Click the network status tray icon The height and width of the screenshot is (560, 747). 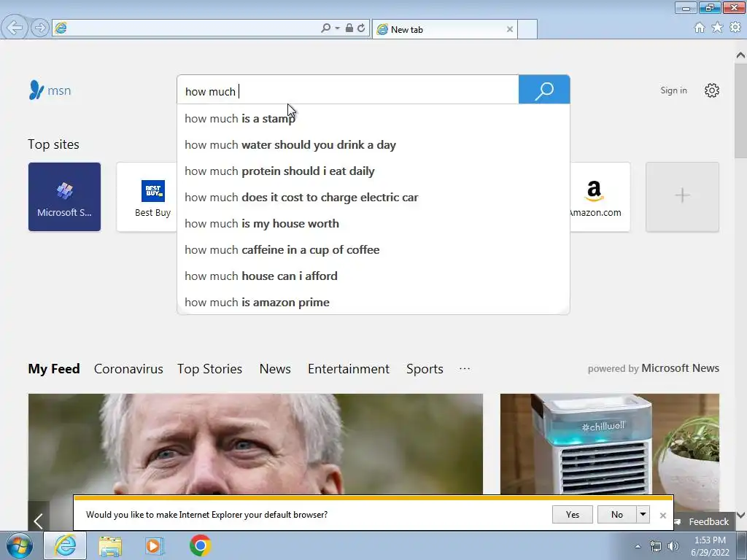point(656,546)
